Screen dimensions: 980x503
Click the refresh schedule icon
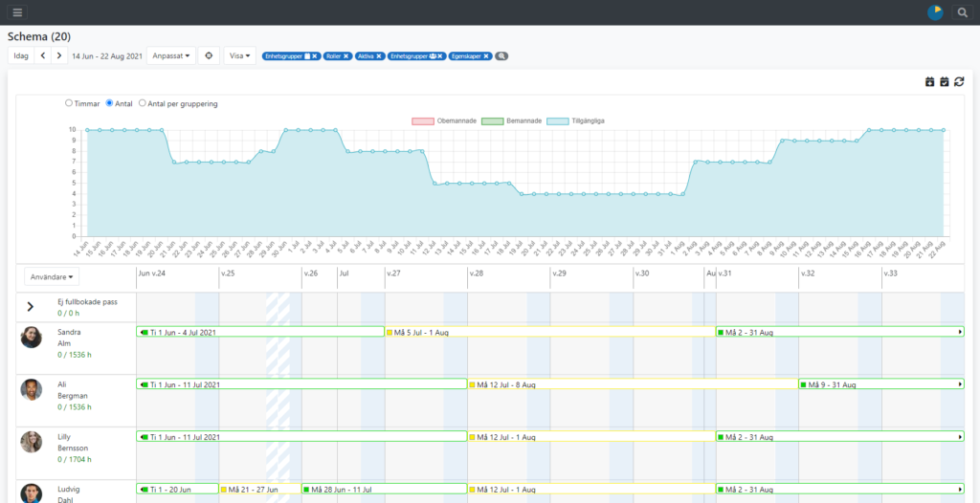(959, 82)
